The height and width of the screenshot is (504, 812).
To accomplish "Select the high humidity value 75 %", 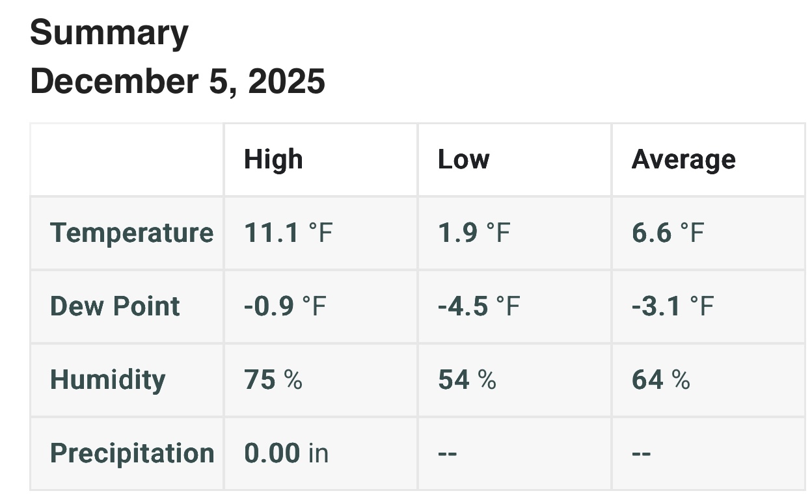I will coord(273,380).
